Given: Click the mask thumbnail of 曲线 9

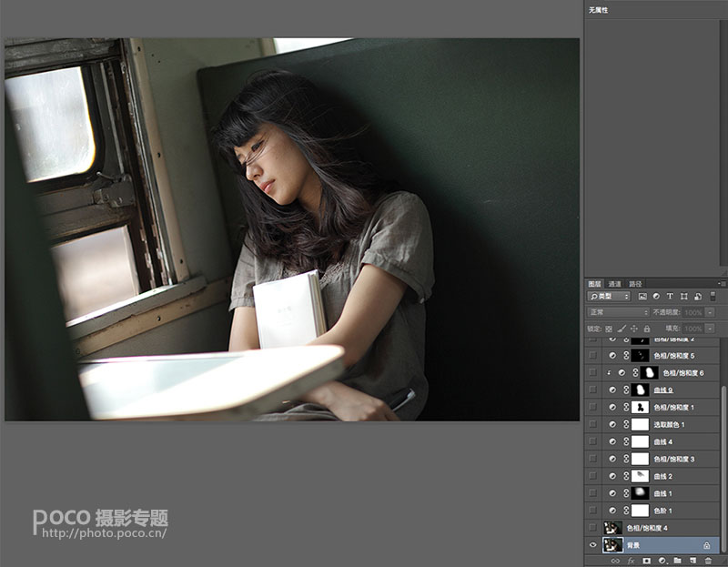Looking at the screenshot, I should coord(641,390).
